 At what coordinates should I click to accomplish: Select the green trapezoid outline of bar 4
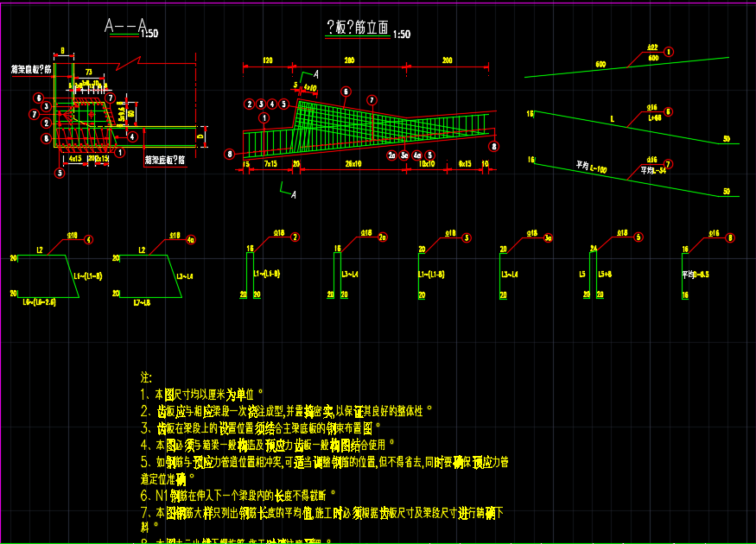tap(49, 276)
